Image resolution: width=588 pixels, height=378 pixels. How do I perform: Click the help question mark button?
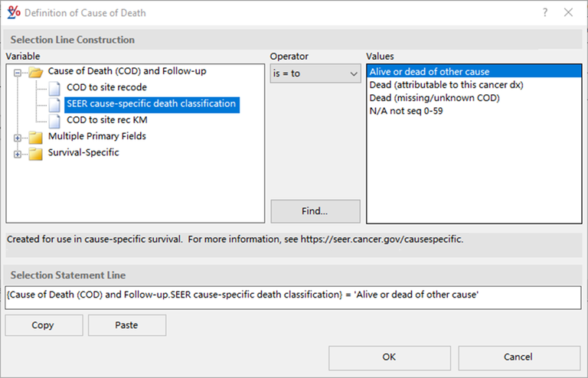tap(545, 13)
